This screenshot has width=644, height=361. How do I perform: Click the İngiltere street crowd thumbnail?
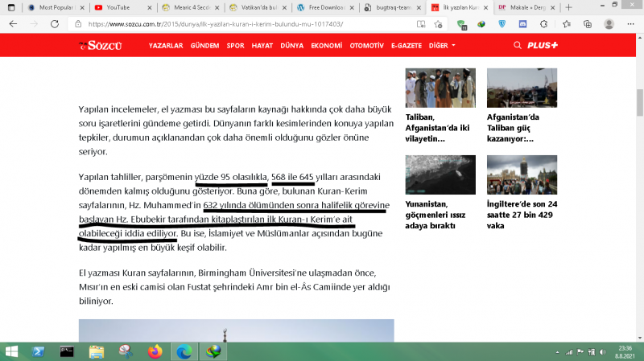pos(522,174)
